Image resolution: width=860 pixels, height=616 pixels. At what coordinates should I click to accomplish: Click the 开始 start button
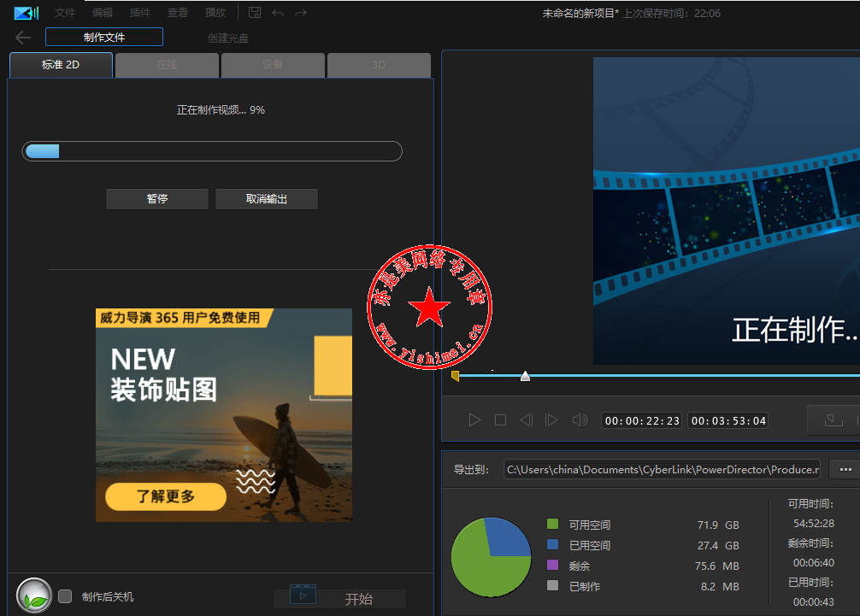pyautogui.click(x=340, y=598)
